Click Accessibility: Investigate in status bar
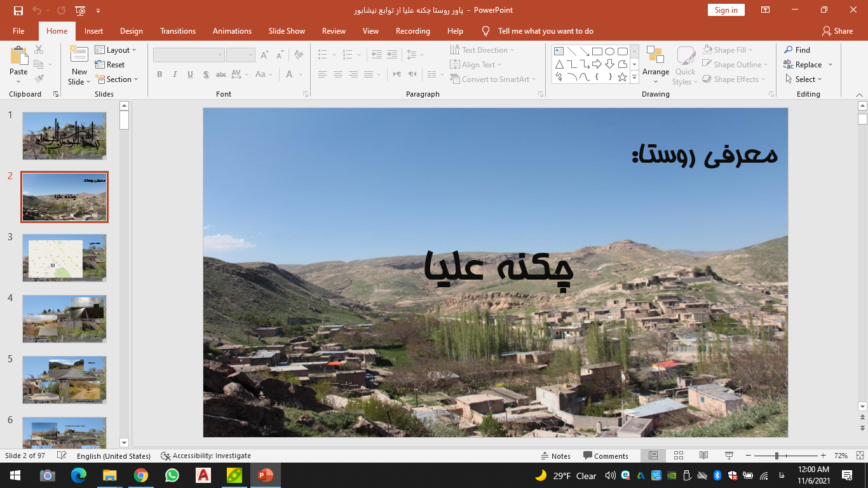Screen dimensions: 868x488 206,456
